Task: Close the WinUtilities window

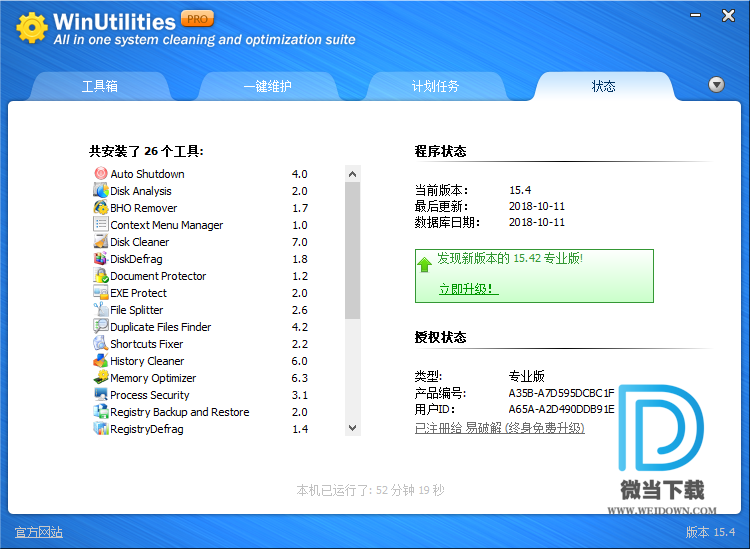Action: 728,15
